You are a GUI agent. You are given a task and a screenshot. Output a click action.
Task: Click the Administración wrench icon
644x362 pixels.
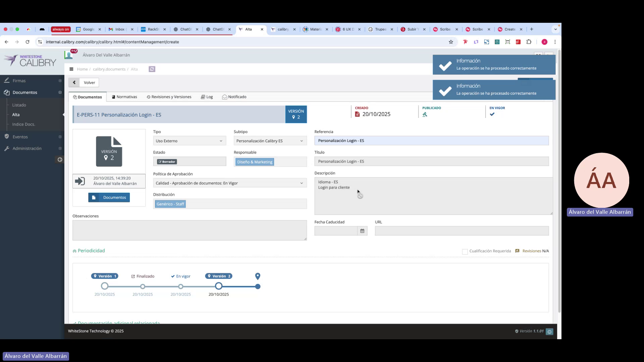tap(6, 148)
